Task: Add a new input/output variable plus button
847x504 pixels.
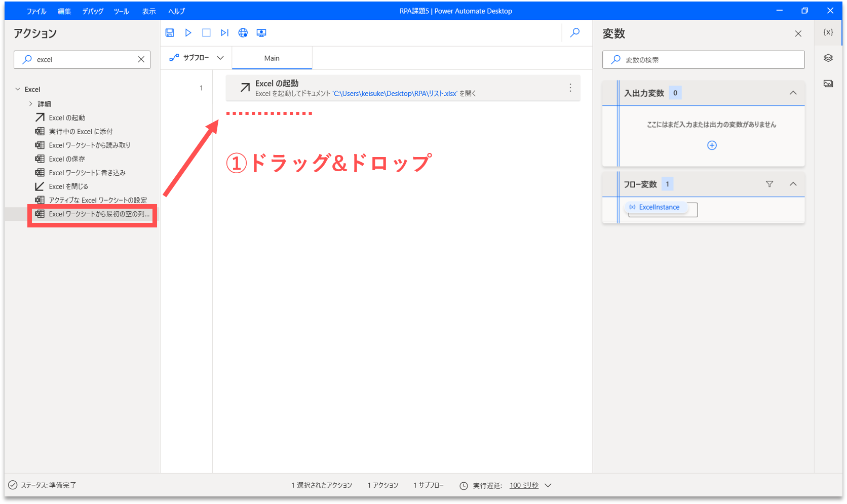Action: pos(712,145)
